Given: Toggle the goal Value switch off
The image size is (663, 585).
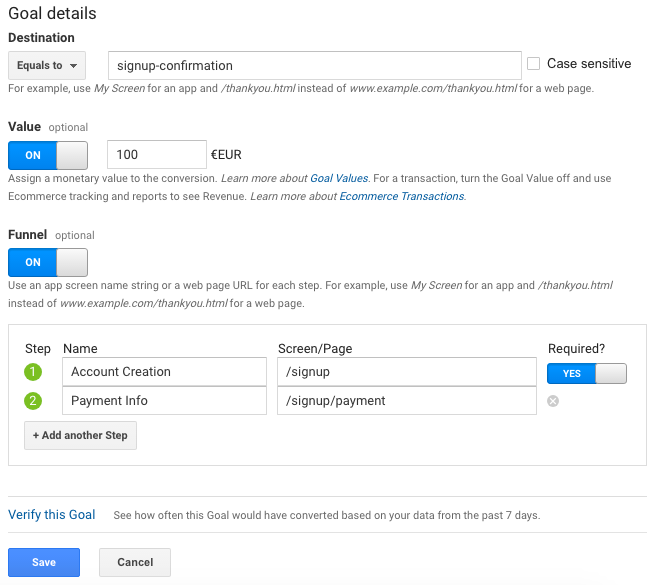Looking at the screenshot, I should click(48, 155).
